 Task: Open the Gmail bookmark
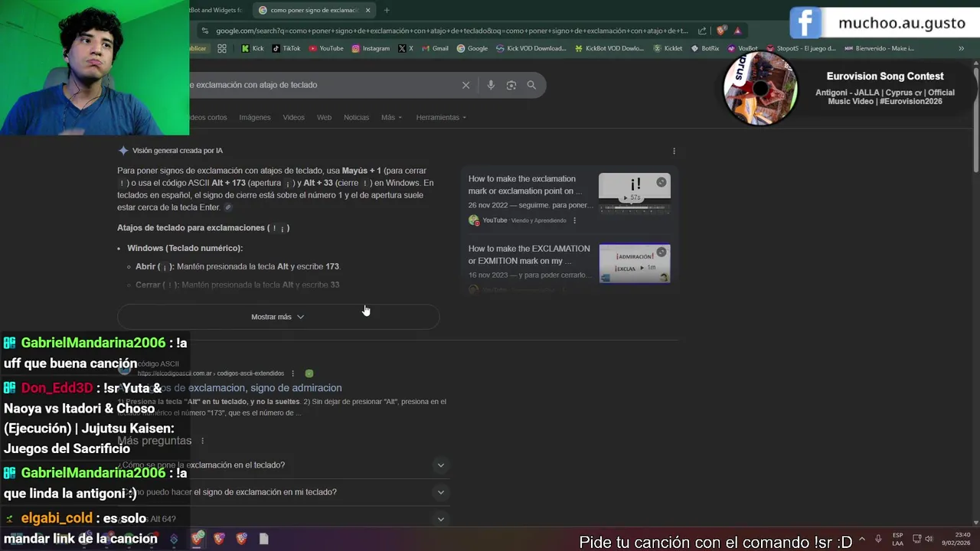tap(435, 48)
